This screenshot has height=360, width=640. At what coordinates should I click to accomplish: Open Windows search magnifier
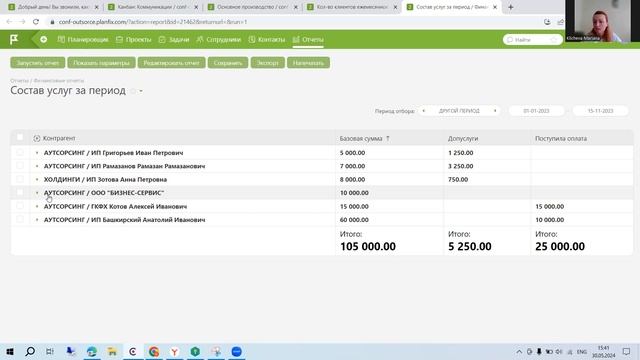tap(30, 351)
